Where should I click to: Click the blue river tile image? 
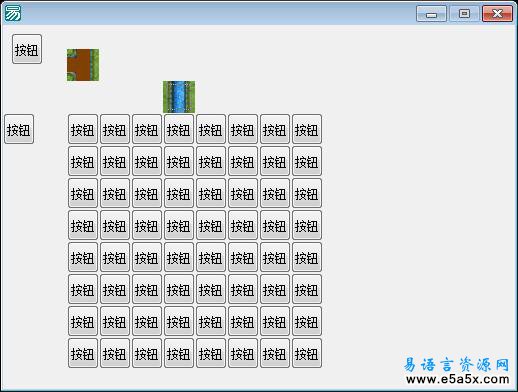[x=179, y=97]
